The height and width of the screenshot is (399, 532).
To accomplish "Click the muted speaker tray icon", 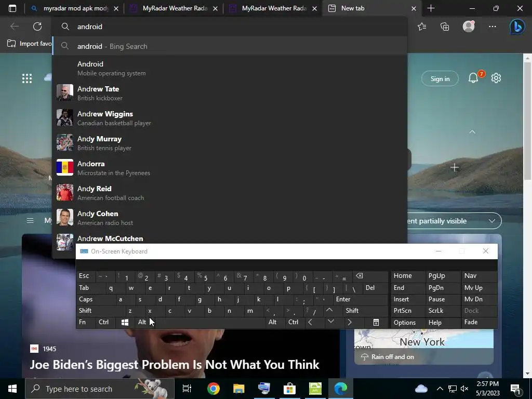I will point(464,389).
